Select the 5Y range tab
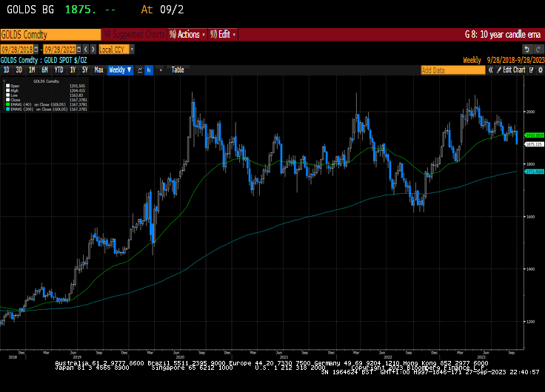The image size is (545, 392). [x=85, y=70]
